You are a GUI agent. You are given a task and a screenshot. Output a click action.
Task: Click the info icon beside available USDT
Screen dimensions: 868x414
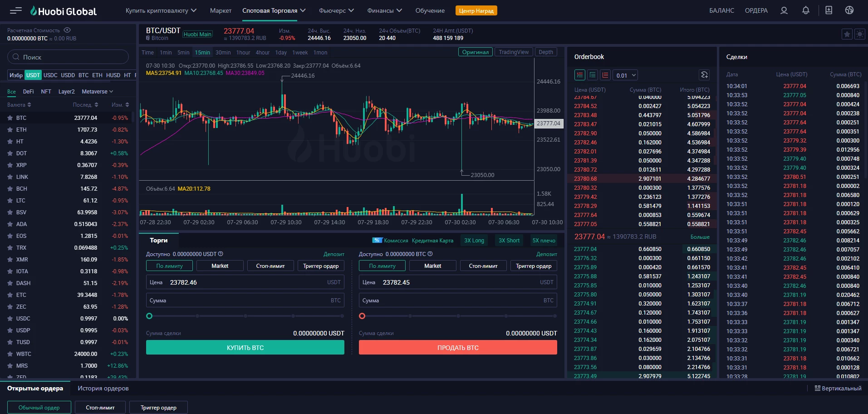pyautogui.click(x=221, y=254)
